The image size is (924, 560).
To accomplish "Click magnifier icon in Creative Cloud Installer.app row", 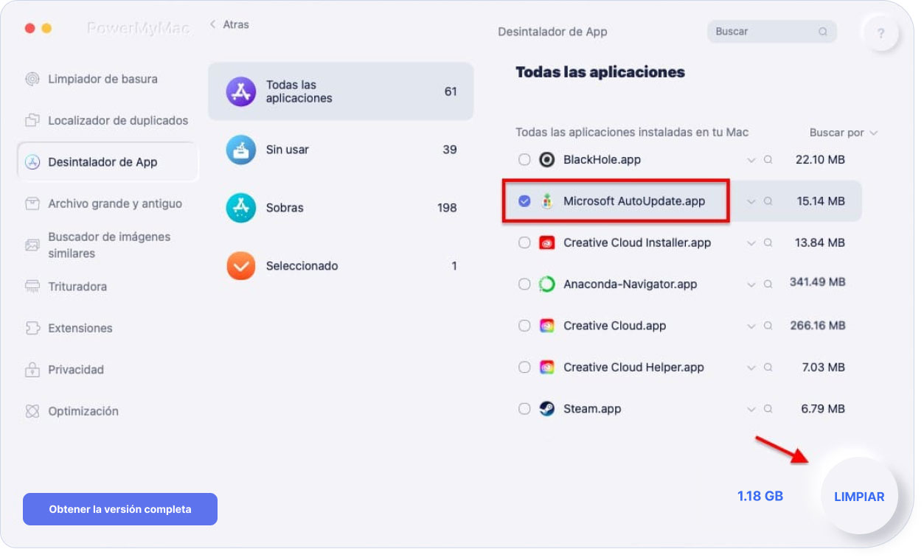I will pos(768,242).
